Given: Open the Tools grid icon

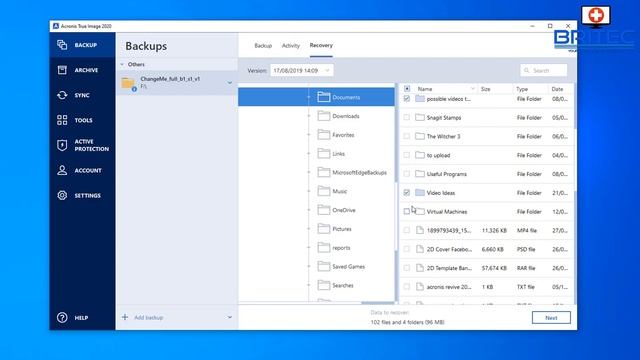Looking at the screenshot, I should tap(62, 120).
